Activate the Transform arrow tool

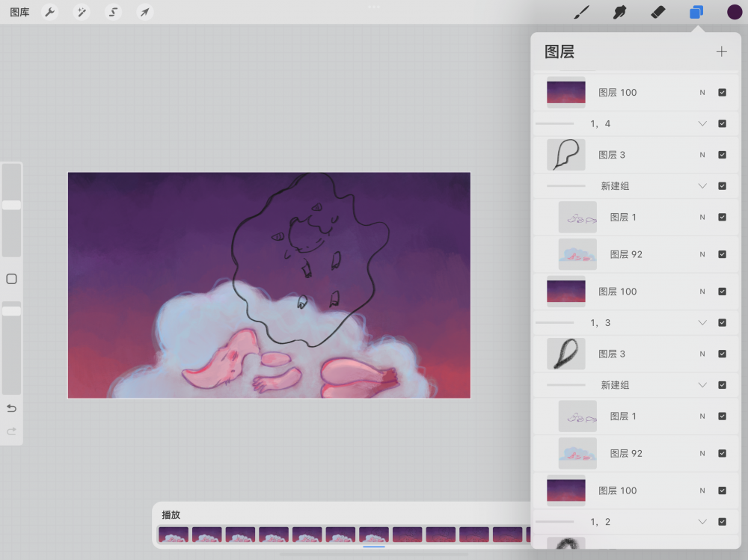pyautogui.click(x=144, y=12)
